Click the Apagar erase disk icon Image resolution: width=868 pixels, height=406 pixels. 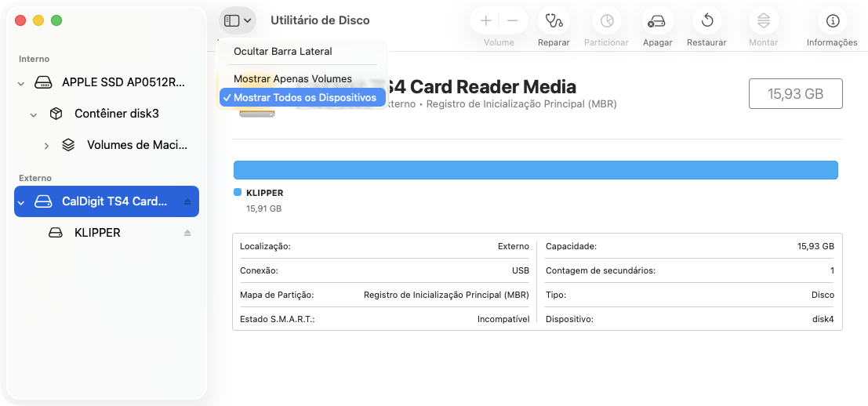click(x=657, y=21)
